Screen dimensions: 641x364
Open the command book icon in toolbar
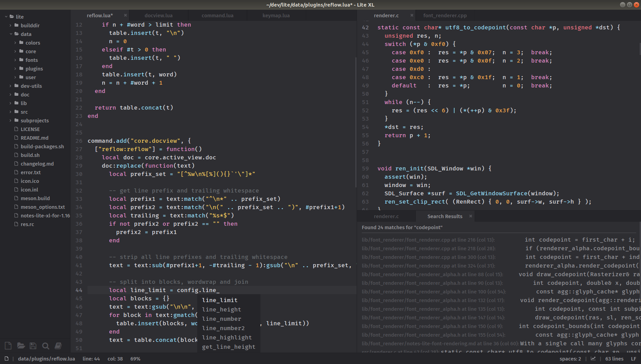pos(58,346)
